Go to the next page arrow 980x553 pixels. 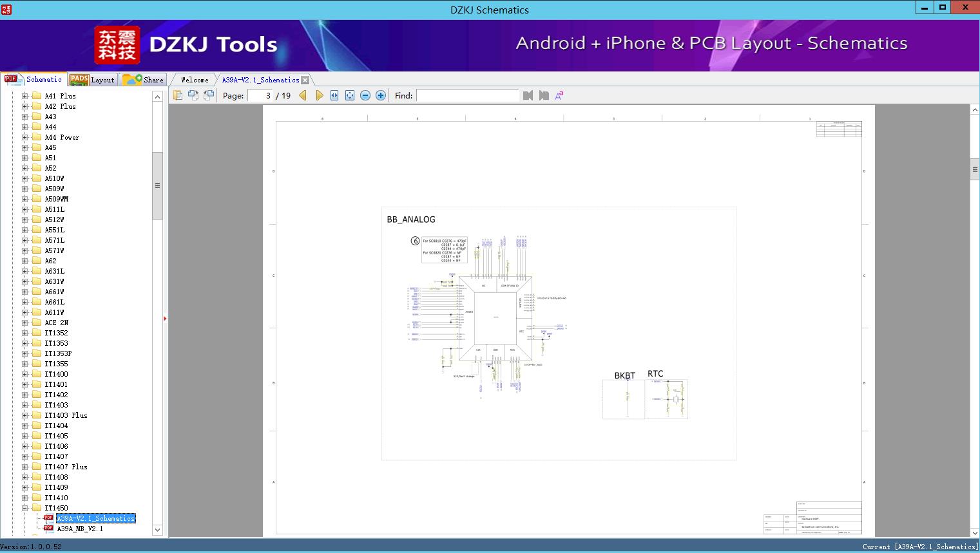pyautogui.click(x=319, y=95)
